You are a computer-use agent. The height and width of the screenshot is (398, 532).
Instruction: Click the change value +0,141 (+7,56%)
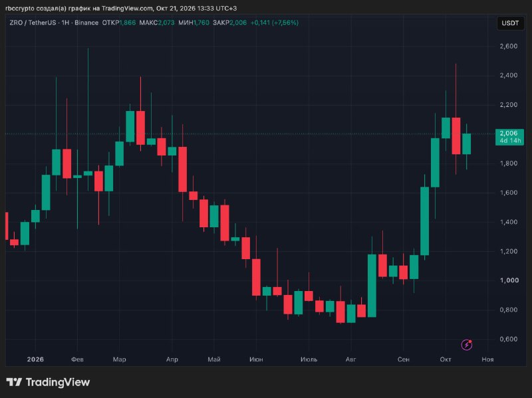click(x=275, y=23)
